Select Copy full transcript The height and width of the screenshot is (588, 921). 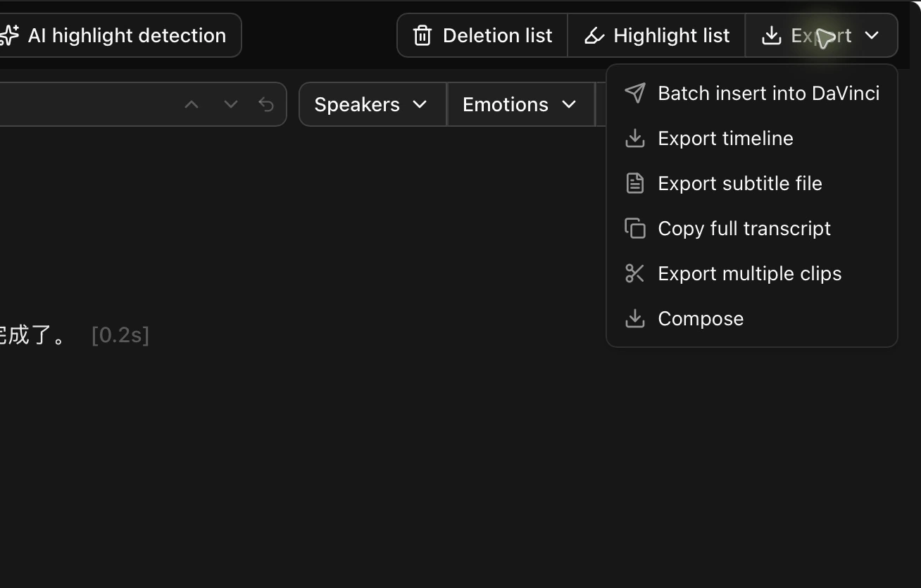point(752,228)
